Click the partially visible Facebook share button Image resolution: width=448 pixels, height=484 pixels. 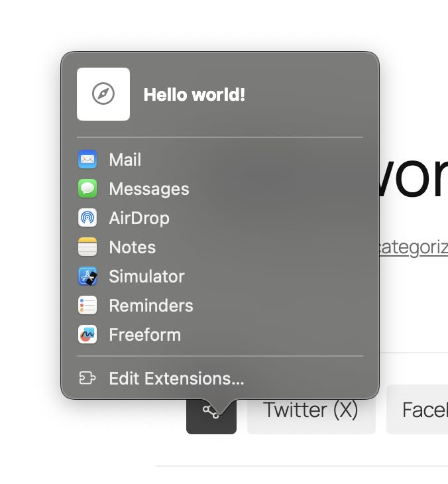pos(417,410)
